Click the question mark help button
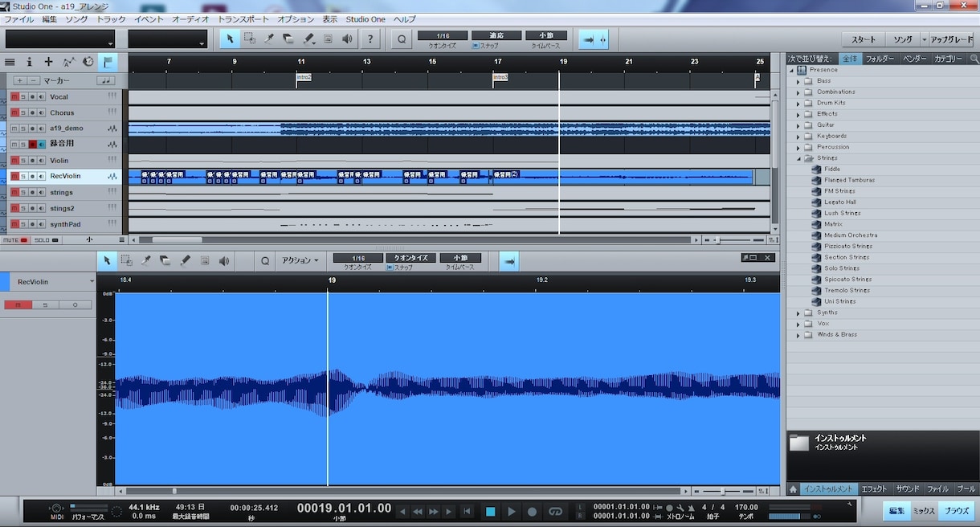This screenshot has height=527, width=980. [370, 39]
